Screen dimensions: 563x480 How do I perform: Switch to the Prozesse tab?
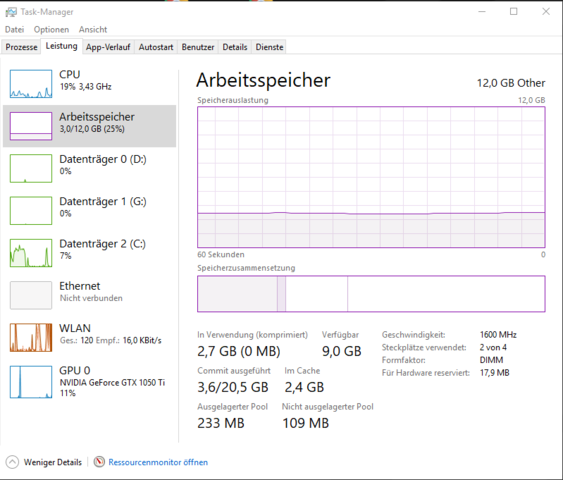click(21, 47)
